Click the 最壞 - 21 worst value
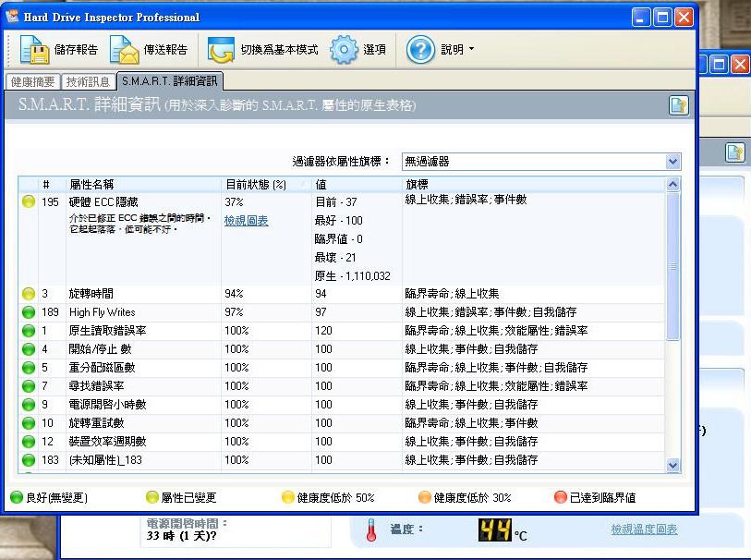Image resolution: width=751 pixels, height=560 pixels. click(335, 258)
